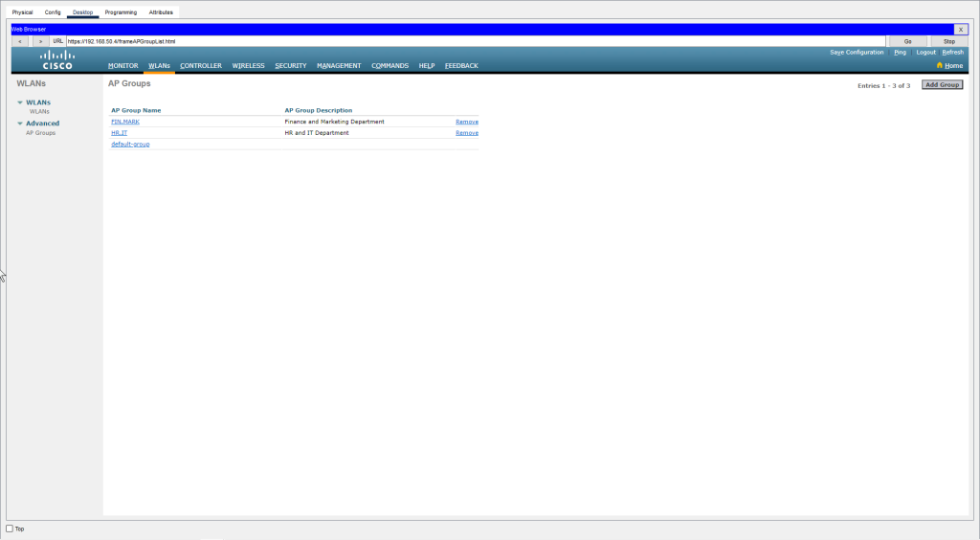Click Save Configuration in the header
Screen dimensions: 980x540
857,53
